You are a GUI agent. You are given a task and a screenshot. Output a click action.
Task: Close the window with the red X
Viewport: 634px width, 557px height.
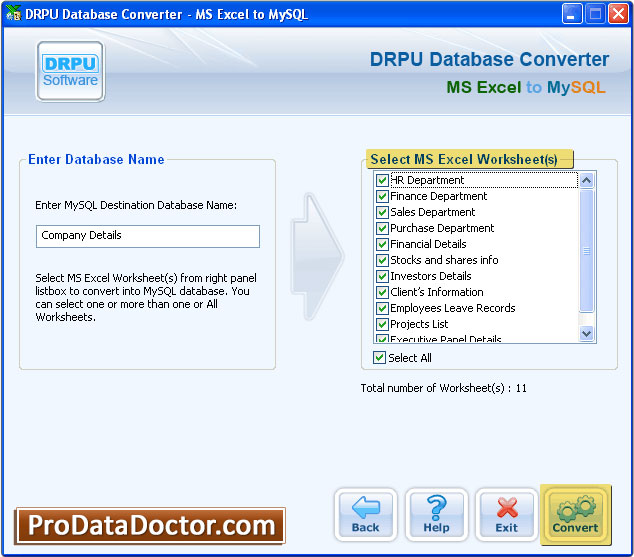click(x=619, y=14)
